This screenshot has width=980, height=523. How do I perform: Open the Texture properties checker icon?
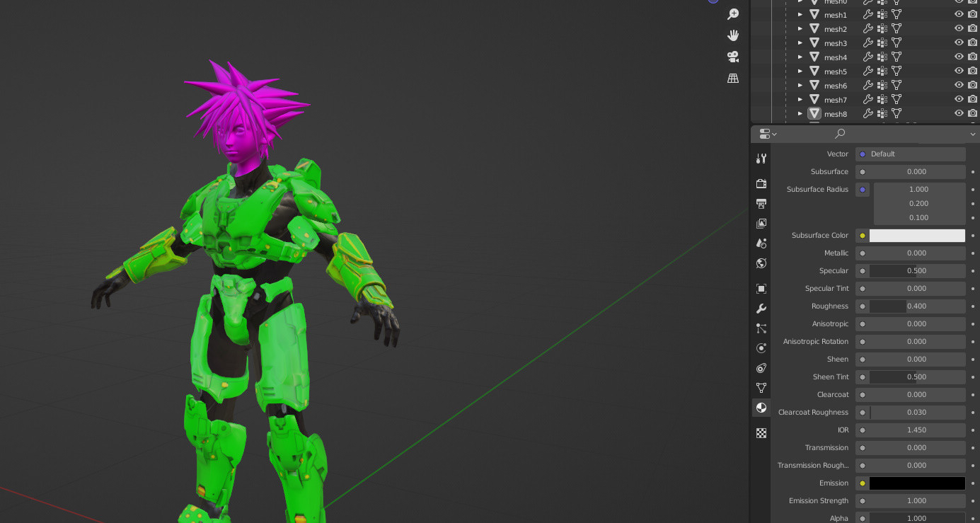pyautogui.click(x=761, y=432)
